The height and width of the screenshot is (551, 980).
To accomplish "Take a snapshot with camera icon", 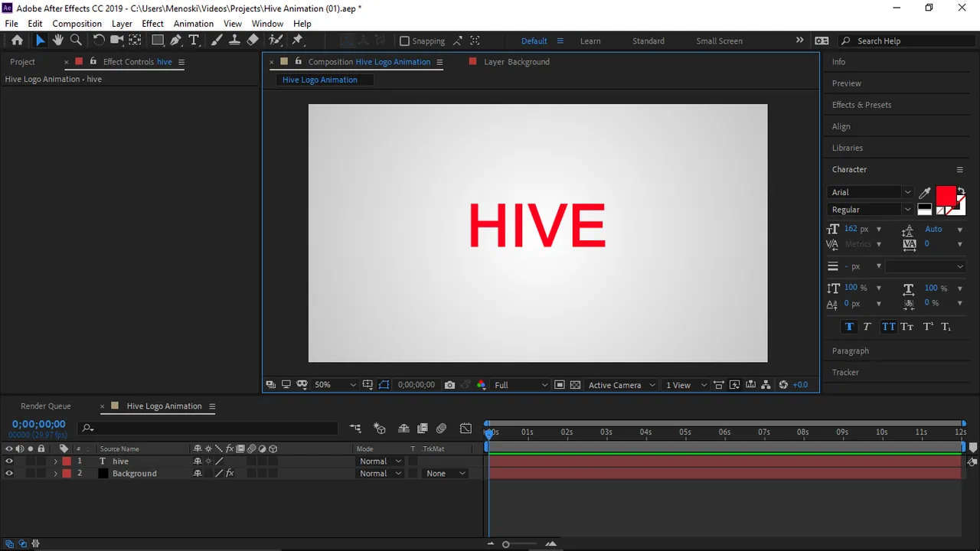I will (449, 385).
